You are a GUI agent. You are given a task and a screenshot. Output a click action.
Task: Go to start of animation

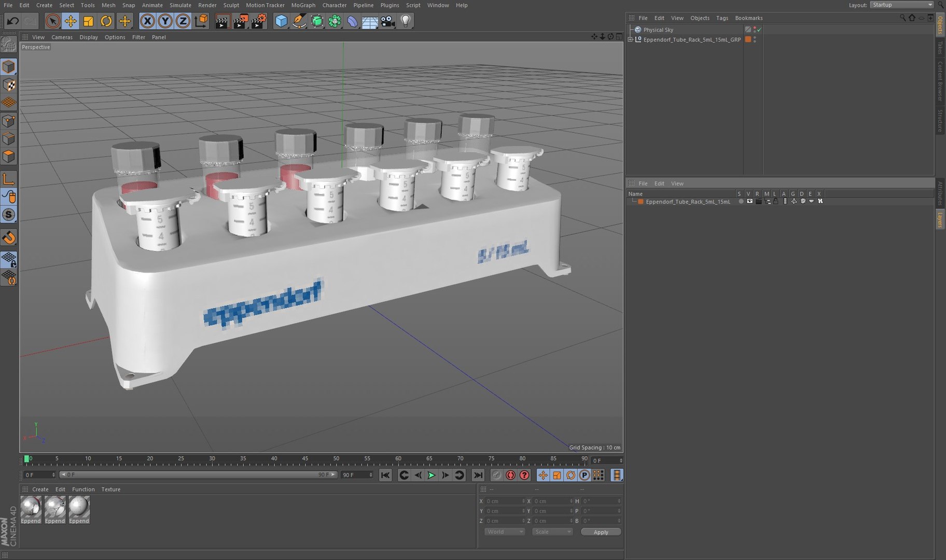pyautogui.click(x=385, y=475)
